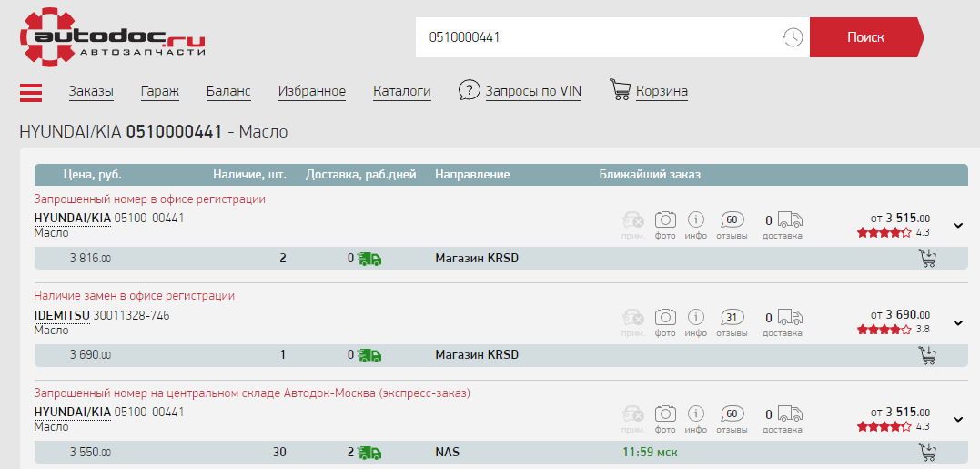Click delivery truck icon for first HYUNDAI/KIA item

pyautogui.click(x=790, y=219)
